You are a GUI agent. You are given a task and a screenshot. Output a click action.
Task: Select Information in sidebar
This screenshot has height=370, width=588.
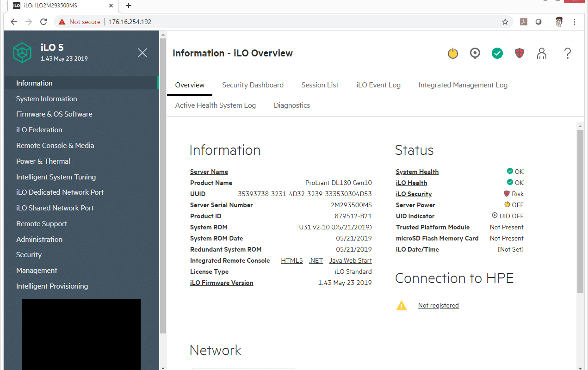tap(81, 83)
